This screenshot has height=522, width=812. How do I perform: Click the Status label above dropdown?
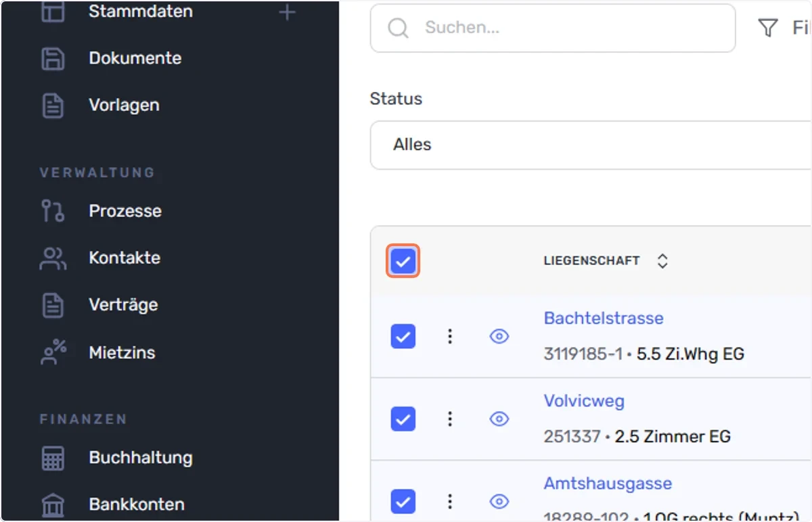(396, 99)
